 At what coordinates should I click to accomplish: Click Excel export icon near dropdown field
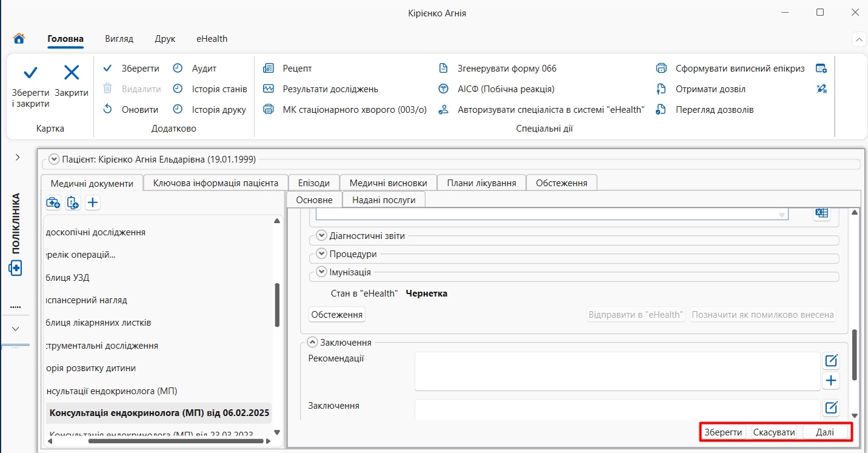[821, 213]
